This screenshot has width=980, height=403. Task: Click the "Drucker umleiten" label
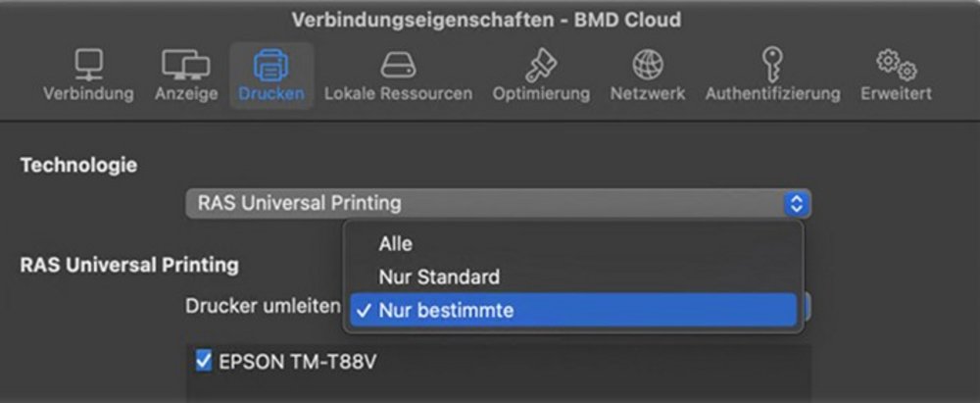[263, 306]
